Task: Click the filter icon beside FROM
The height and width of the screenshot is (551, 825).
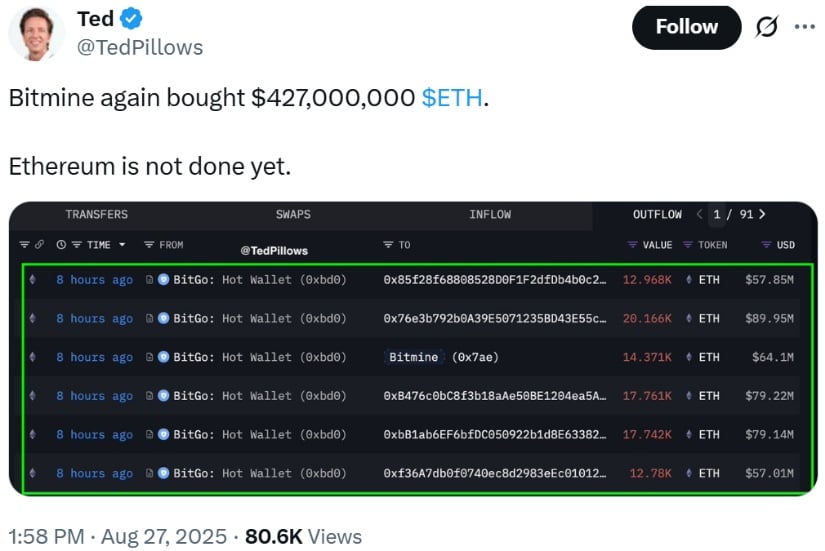Action: coord(149,245)
